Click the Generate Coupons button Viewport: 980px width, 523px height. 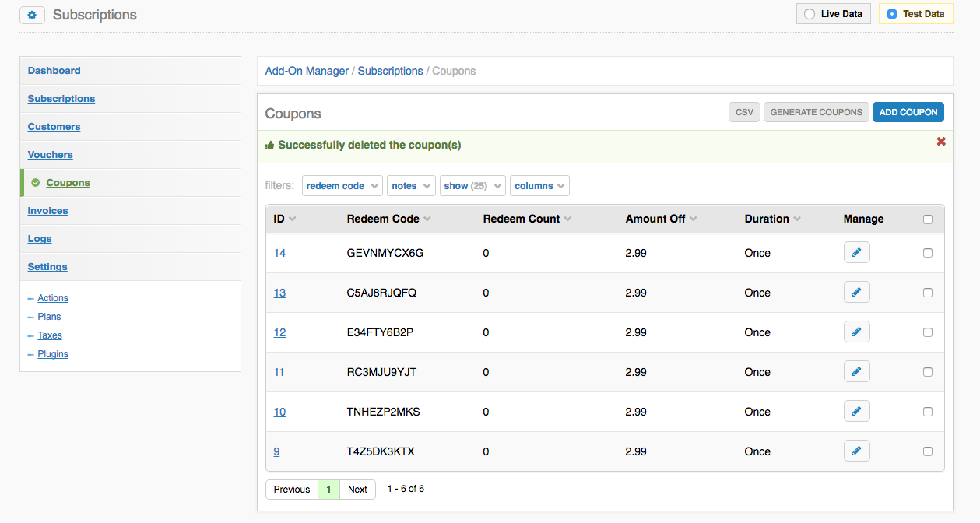816,112
